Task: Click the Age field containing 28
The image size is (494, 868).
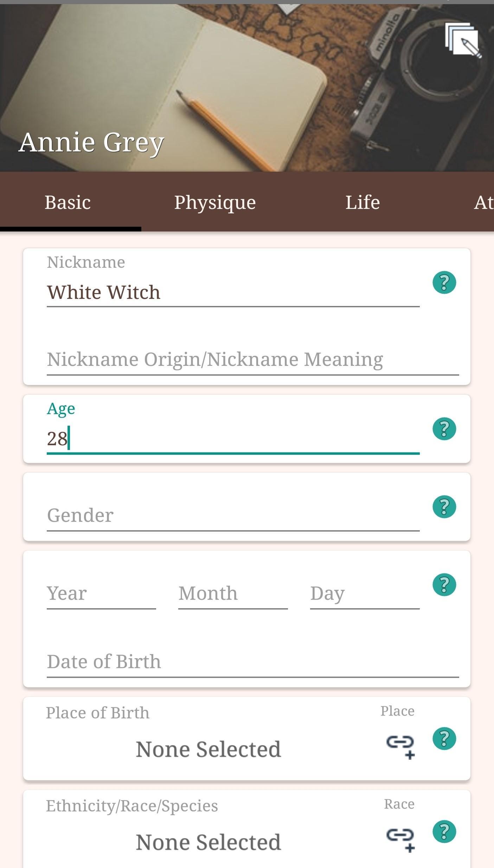Action: click(233, 439)
